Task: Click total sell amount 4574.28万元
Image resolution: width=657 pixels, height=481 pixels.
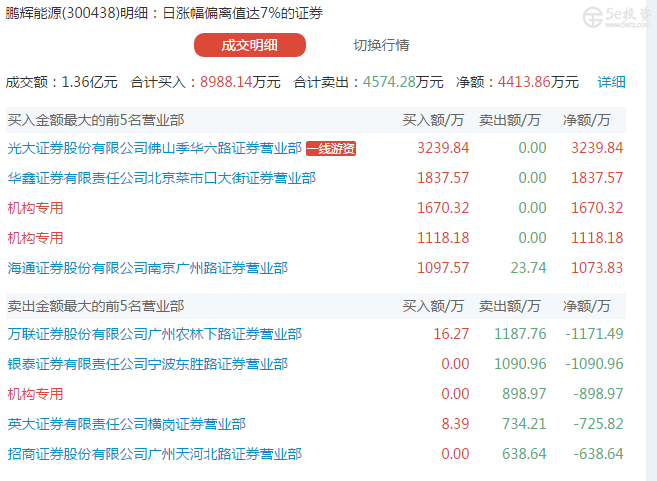Action: tap(403, 82)
